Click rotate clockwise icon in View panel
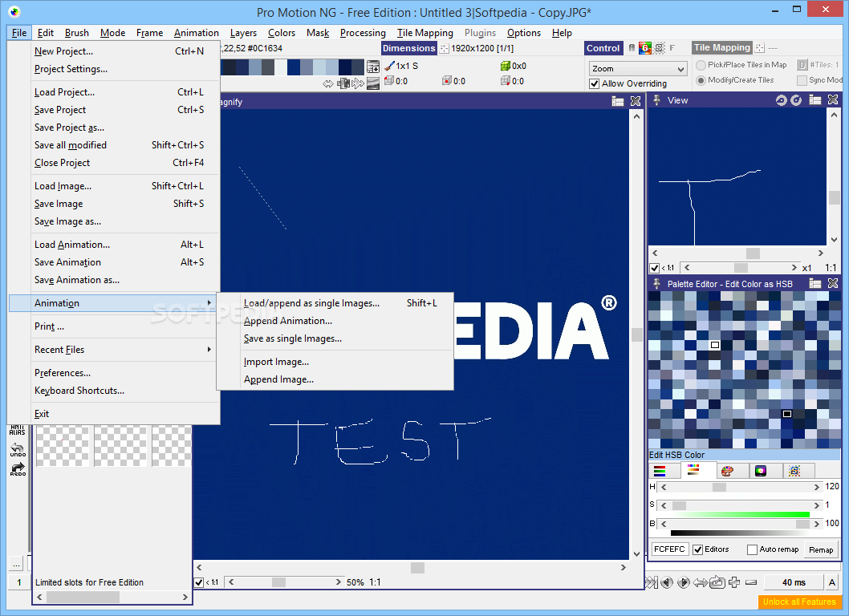849x616 pixels. [797, 100]
